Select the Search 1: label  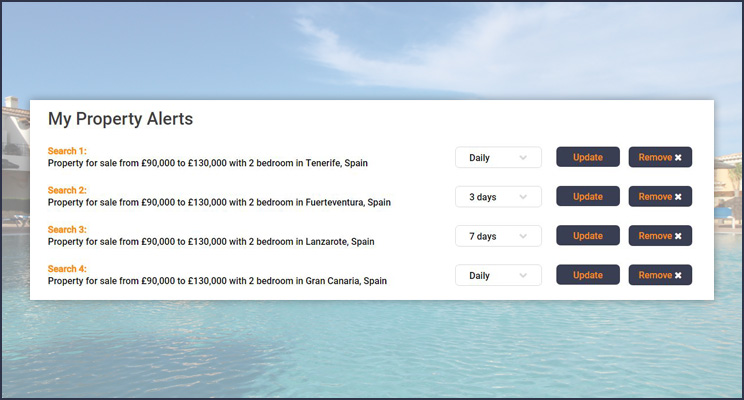coord(67,151)
